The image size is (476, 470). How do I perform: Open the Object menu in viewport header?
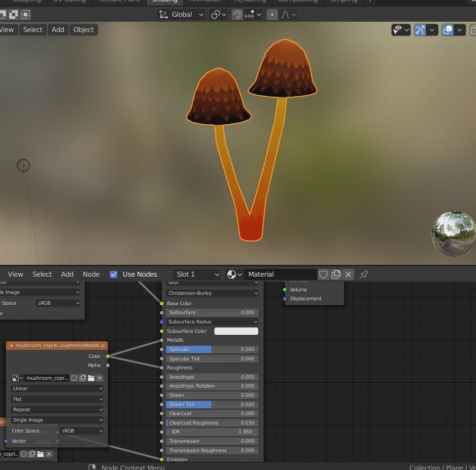pos(83,30)
